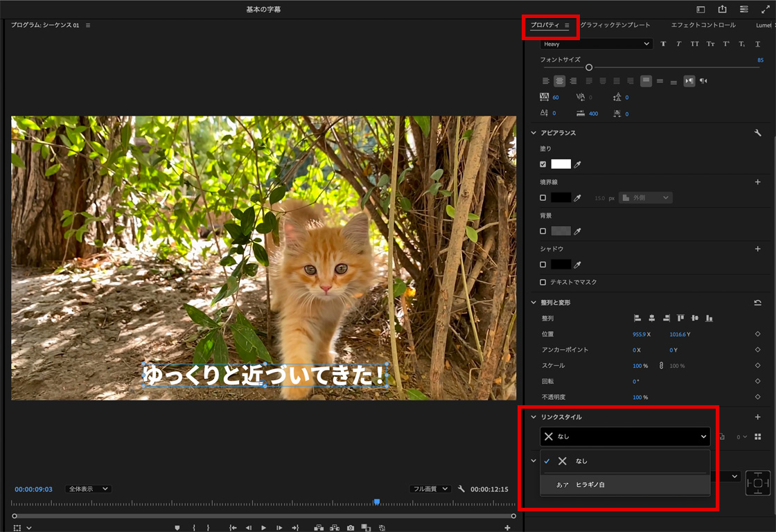Open the Heavy font weight dropdown

[x=596, y=44]
